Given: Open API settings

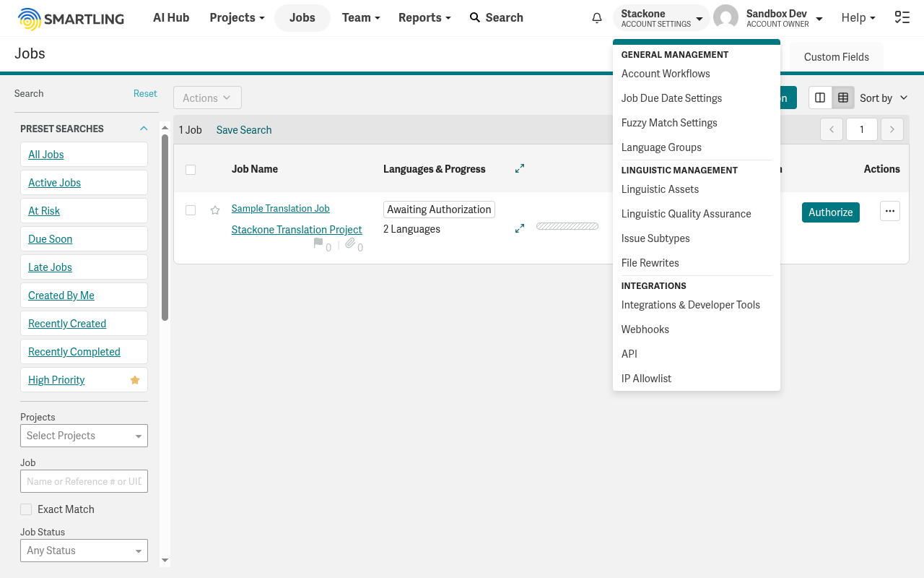Looking at the screenshot, I should 629,354.
